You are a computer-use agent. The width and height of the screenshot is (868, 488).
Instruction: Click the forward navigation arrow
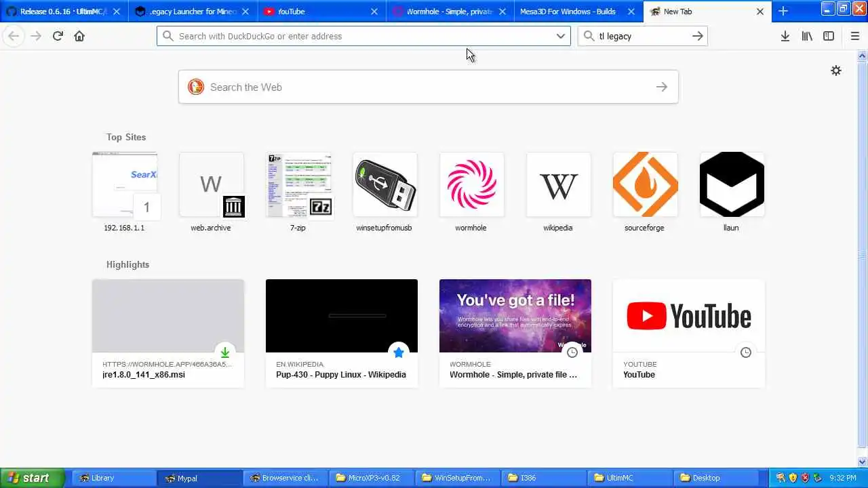coord(36,36)
